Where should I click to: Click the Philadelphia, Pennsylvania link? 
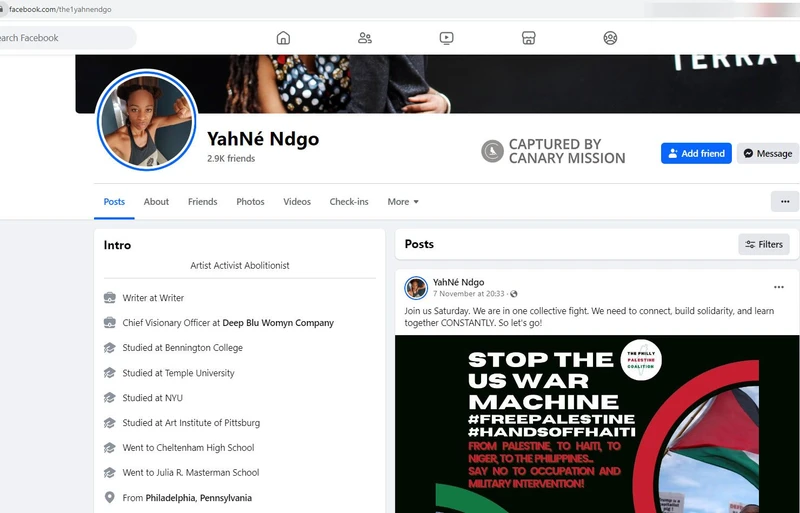click(198, 498)
